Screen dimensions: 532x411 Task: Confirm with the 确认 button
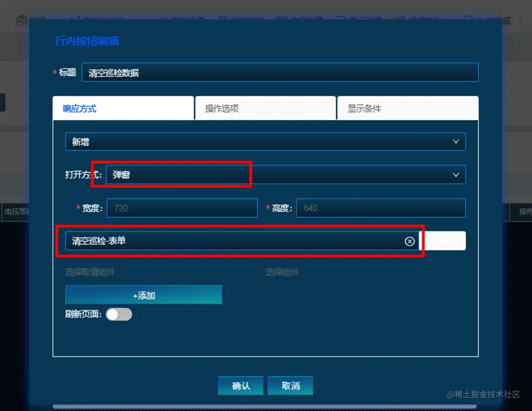point(241,386)
